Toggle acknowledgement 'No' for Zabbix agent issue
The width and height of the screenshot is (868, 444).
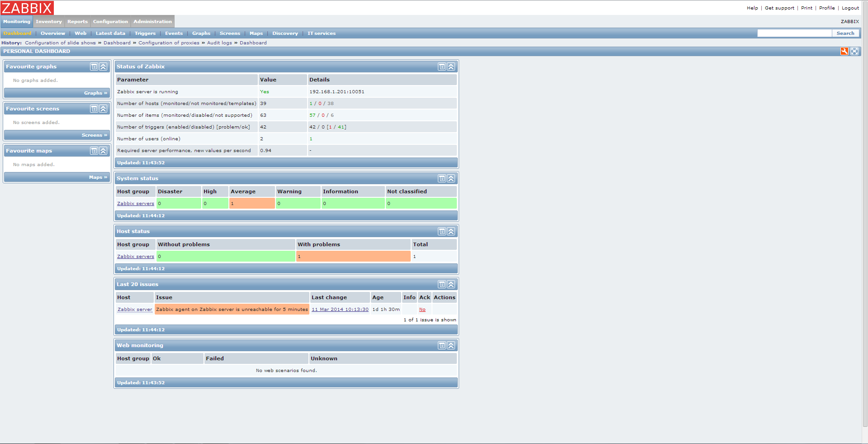pos(422,310)
